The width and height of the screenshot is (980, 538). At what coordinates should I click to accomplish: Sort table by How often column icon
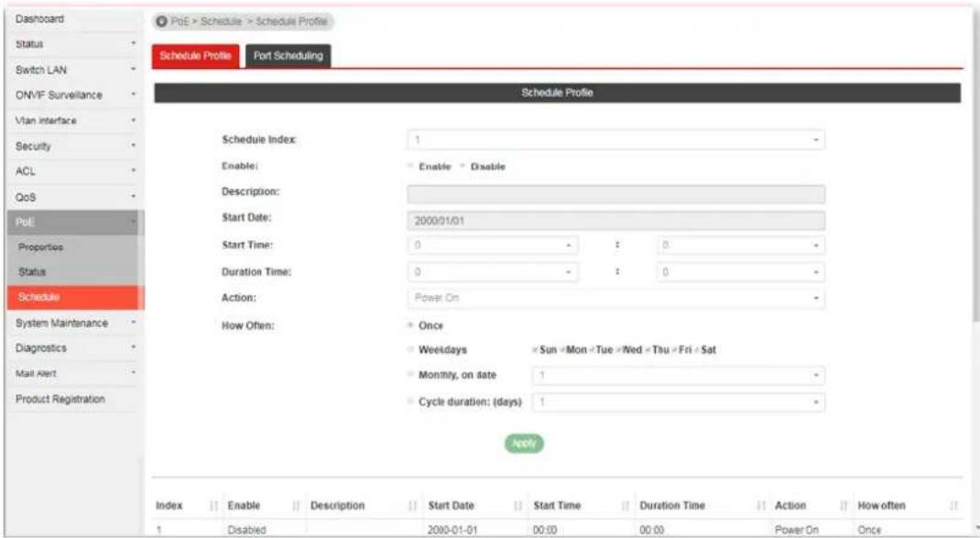tap(953, 506)
